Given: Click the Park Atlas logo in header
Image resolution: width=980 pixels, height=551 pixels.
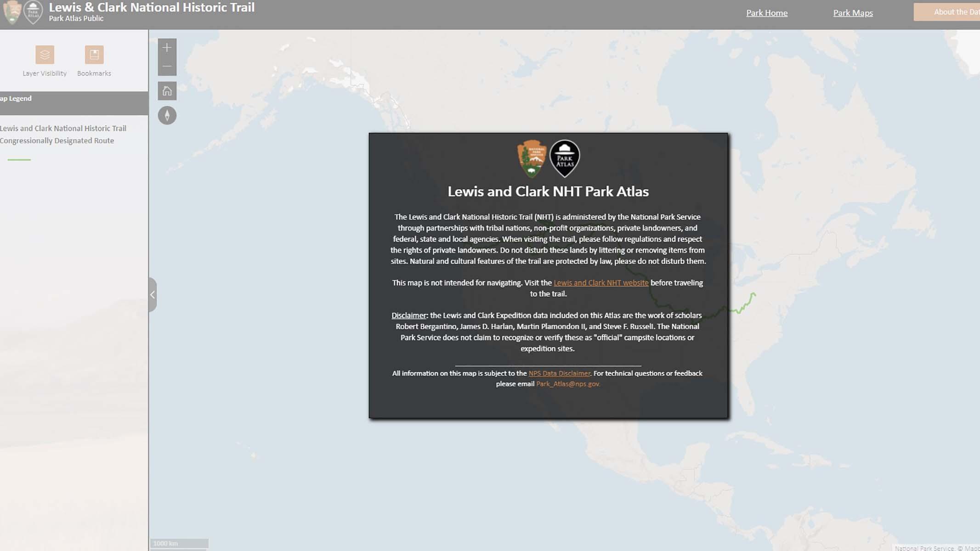Looking at the screenshot, I should click(33, 12).
